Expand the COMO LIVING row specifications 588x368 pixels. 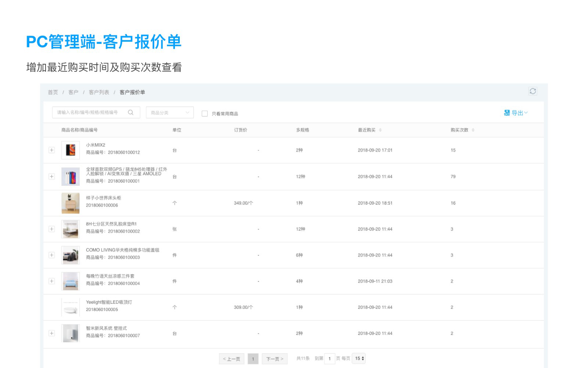(x=51, y=255)
